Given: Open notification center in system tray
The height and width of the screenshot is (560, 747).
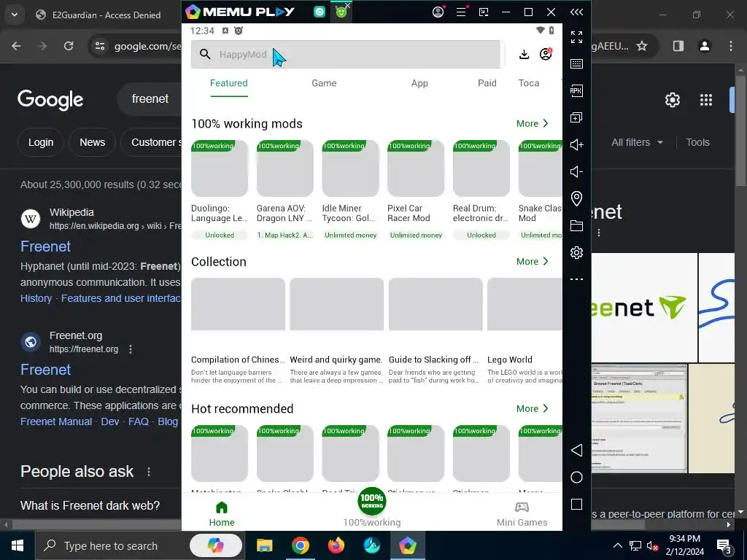Looking at the screenshot, I should tap(724, 546).
